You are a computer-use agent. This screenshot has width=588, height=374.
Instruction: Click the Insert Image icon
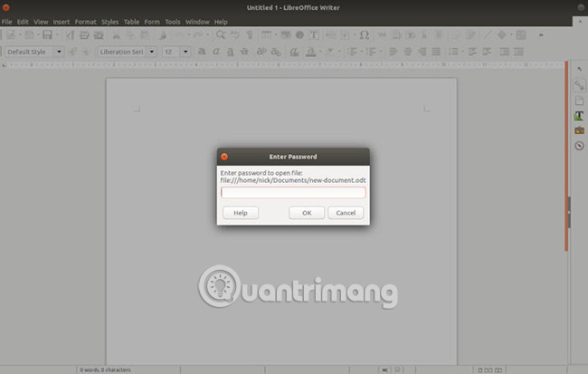click(x=286, y=35)
